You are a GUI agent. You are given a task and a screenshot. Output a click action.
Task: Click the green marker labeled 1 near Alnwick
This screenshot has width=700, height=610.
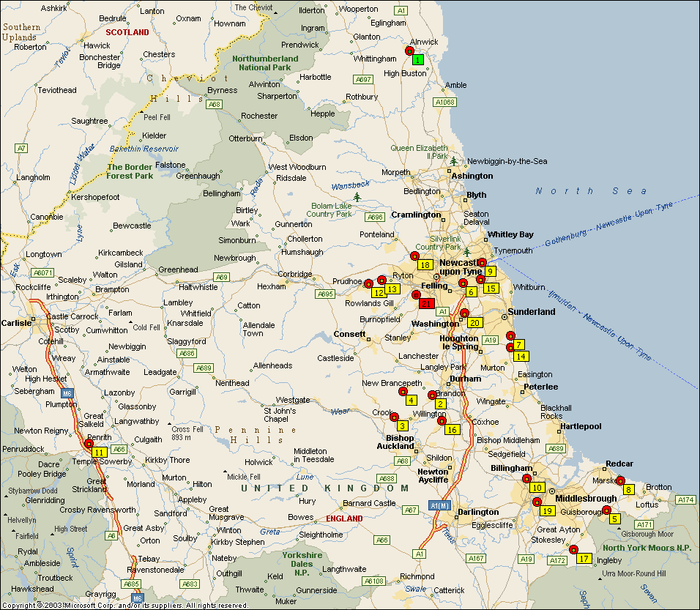click(417, 59)
